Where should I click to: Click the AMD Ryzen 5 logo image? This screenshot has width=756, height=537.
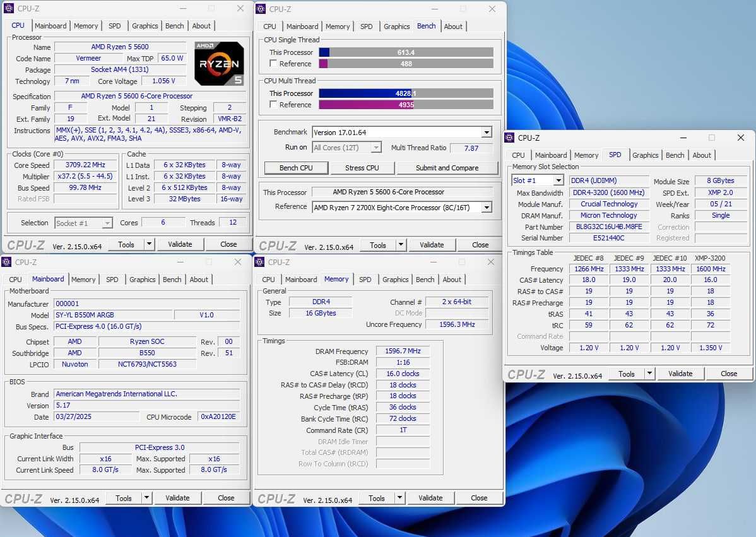click(x=220, y=63)
